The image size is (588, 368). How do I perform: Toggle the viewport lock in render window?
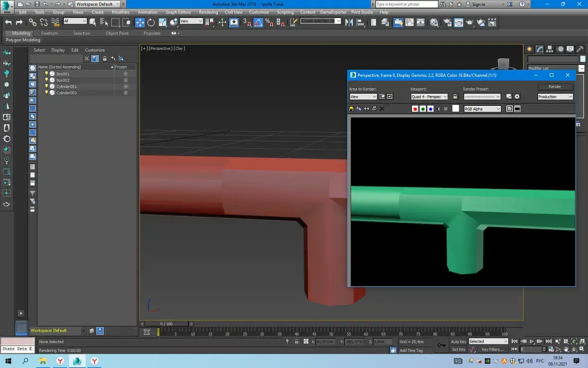click(455, 97)
